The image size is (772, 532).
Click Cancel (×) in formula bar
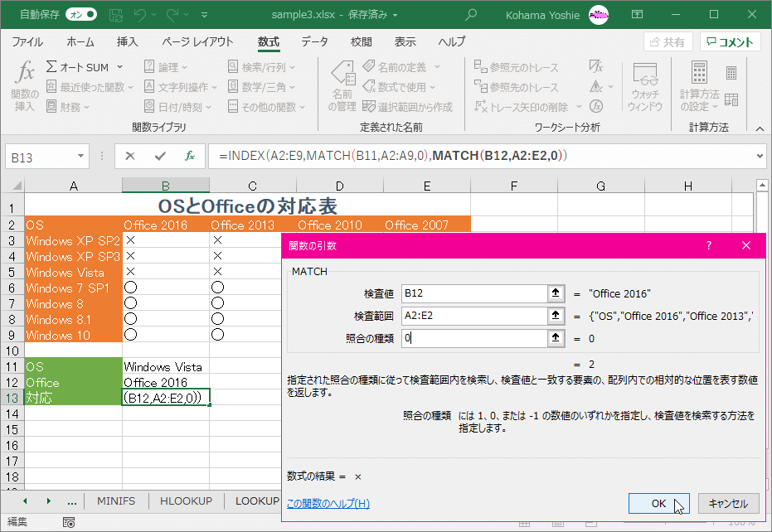[x=130, y=157]
